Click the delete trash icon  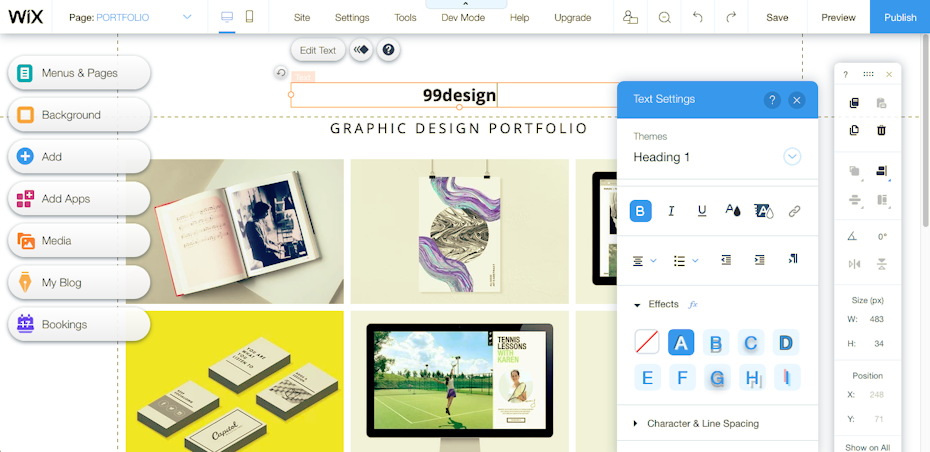point(881,130)
